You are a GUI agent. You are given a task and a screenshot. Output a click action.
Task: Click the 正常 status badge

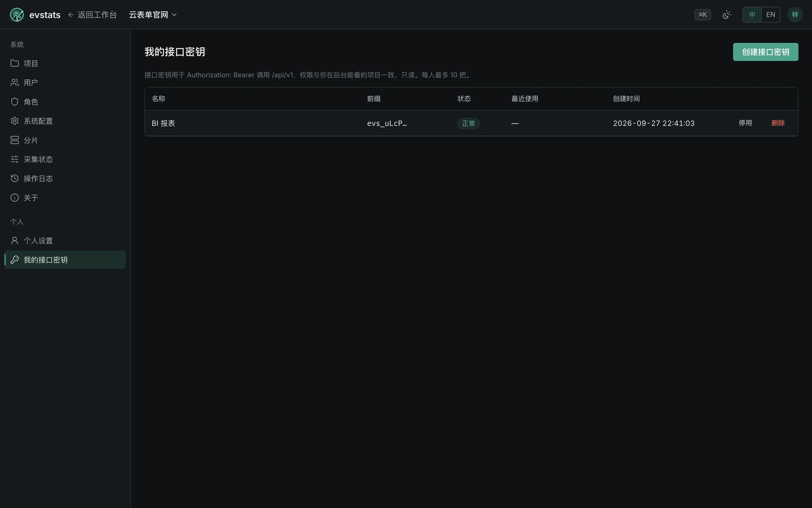point(468,123)
